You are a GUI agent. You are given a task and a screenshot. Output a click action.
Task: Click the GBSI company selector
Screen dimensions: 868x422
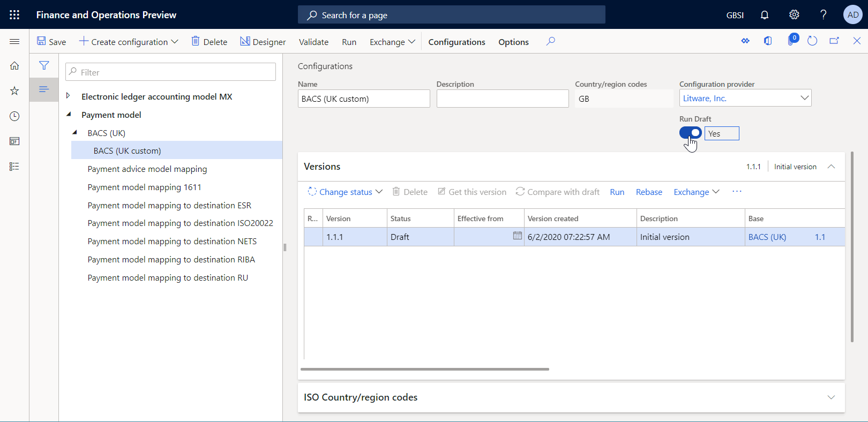pyautogui.click(x=735, y=15)
